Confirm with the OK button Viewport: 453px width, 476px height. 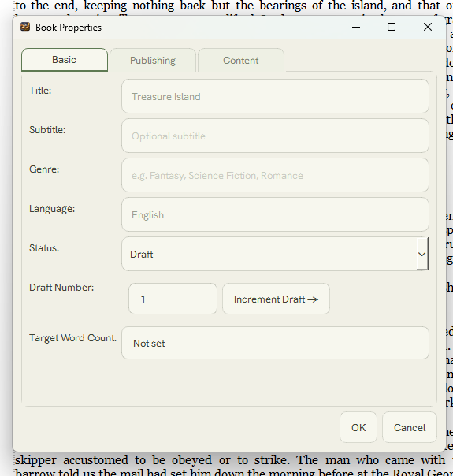(x=358, y=427)
